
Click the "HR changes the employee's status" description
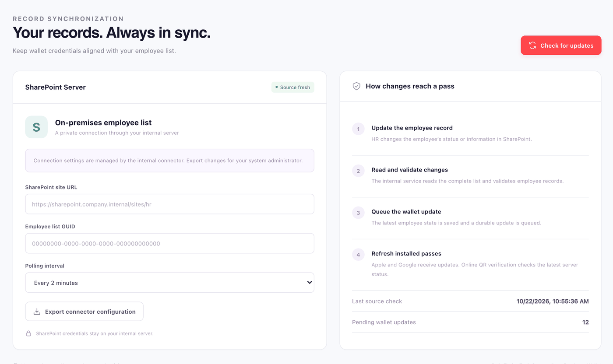[451, 139]
